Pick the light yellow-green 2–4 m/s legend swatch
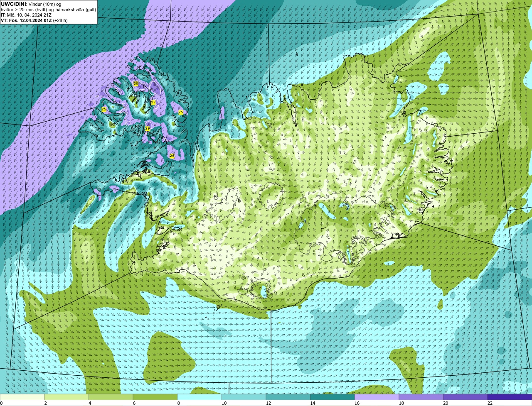532x406 pixels. pyautogui.click(x=66, y=397)
